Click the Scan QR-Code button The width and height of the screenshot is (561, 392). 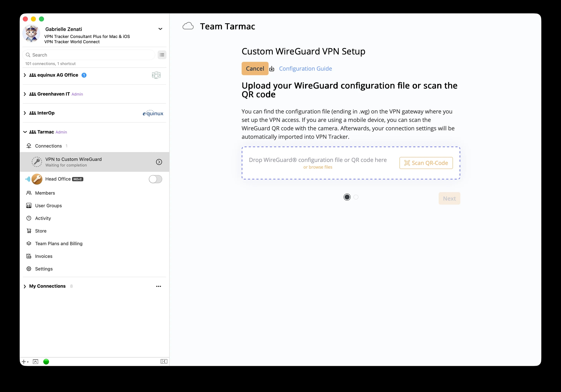point(426,163)
